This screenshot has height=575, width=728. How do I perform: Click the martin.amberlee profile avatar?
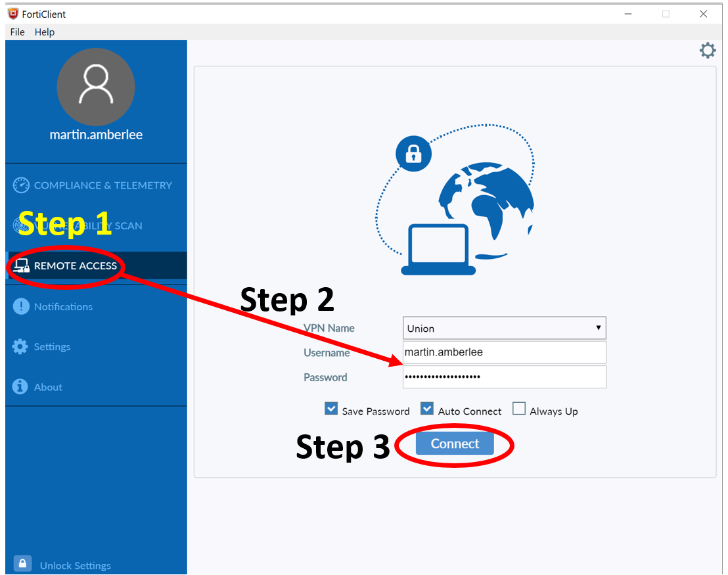[96, 86]
